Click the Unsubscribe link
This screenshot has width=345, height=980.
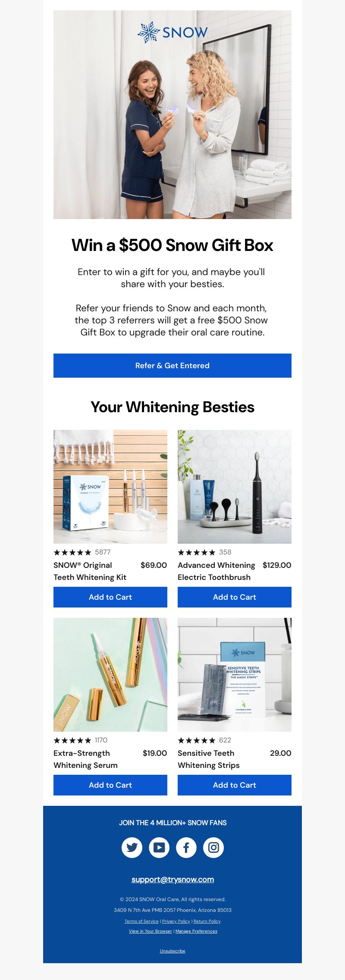(x=172, y=951)
